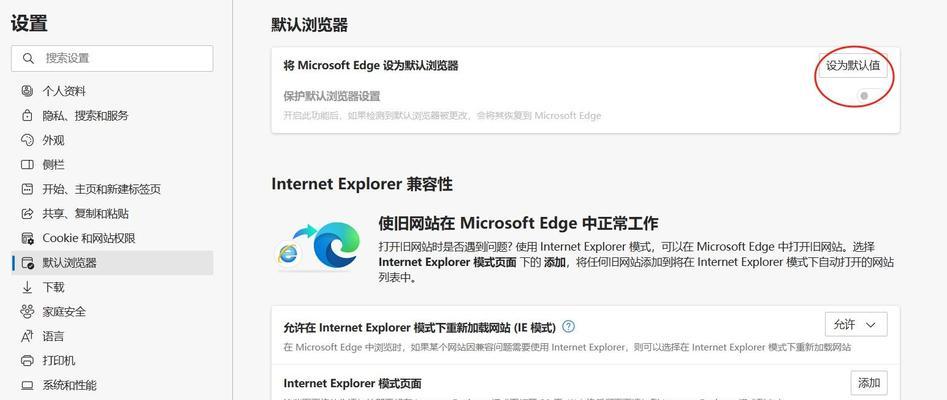Focus the 搜索设置 search field

(x=112, y=59)
